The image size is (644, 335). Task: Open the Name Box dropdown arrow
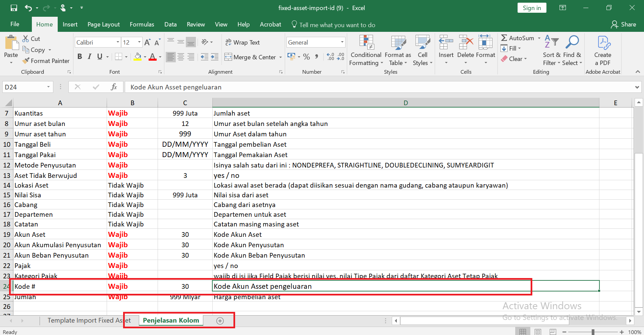[48, 87]
